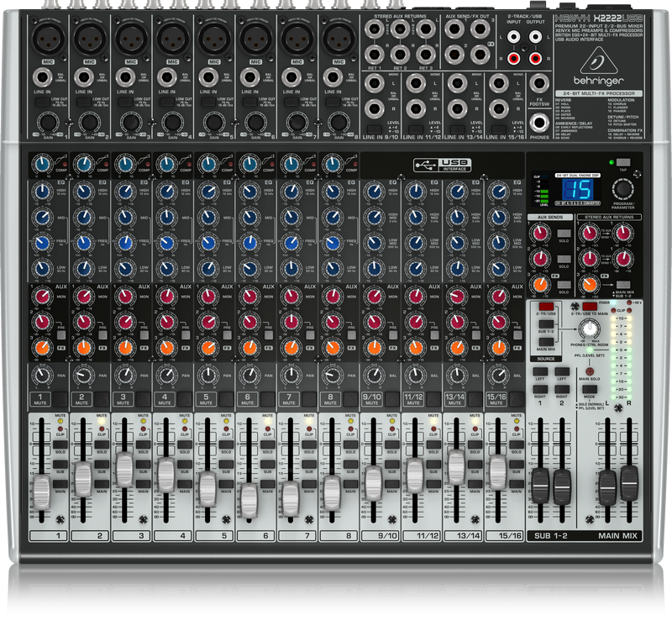
Task: Click the PHONES/CTRL ROOM level knob
Action: [x=590, y=329]
